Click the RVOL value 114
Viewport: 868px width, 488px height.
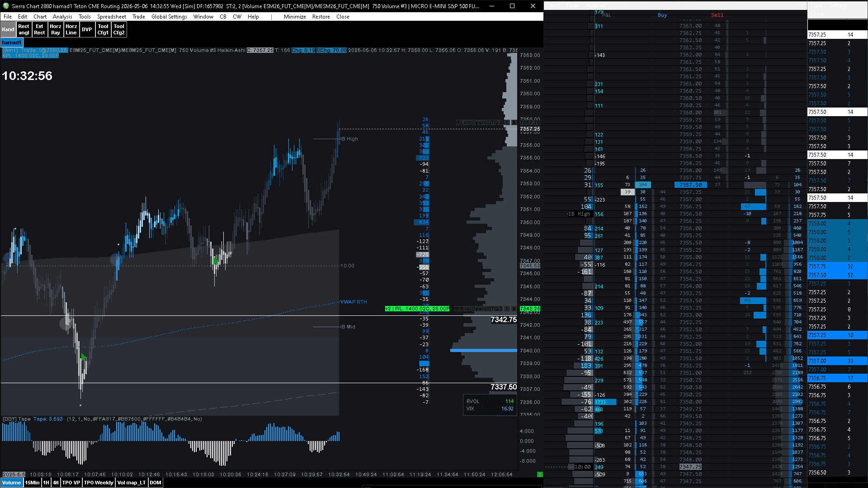click(509, 401)
